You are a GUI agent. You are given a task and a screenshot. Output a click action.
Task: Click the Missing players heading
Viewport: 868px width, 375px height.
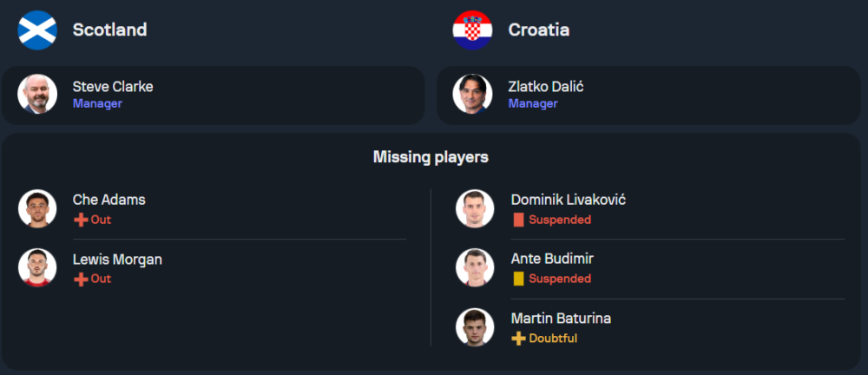click(431, 157)
